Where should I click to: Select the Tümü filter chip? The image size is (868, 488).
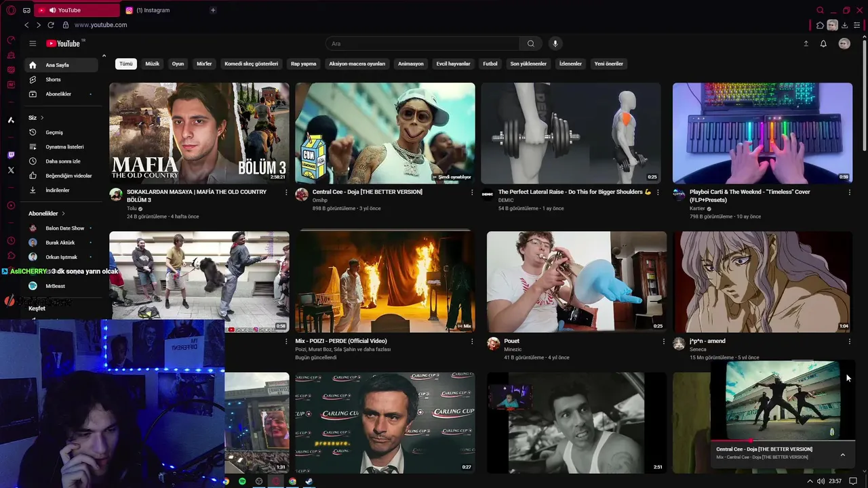126,64
